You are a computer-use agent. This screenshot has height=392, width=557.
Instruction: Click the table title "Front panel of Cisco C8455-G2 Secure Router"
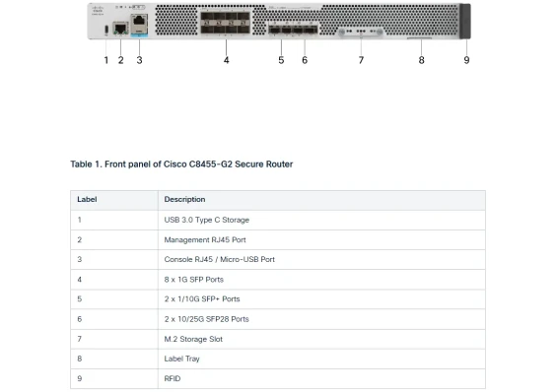click(x=198, y=164)
